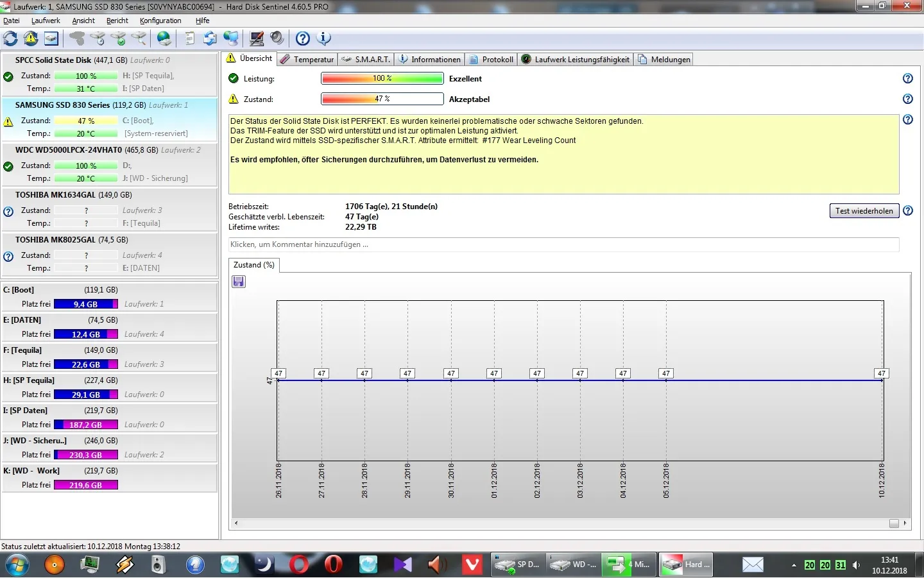Switch to the Meldungen tab
The height and width of the screenshot is (578, 924).
click(x=664, y=59)
